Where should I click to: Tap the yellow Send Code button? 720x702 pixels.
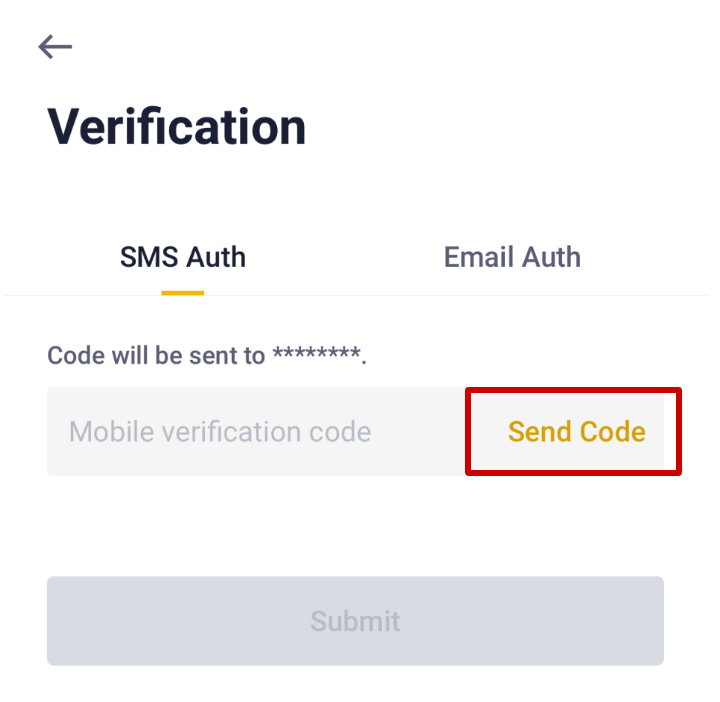pos(576,432)
